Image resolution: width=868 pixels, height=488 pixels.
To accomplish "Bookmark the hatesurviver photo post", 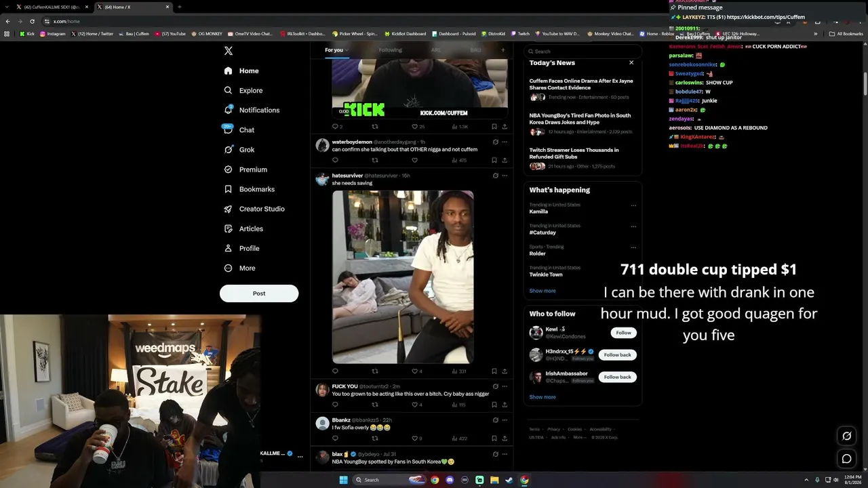I will [494, 371].
